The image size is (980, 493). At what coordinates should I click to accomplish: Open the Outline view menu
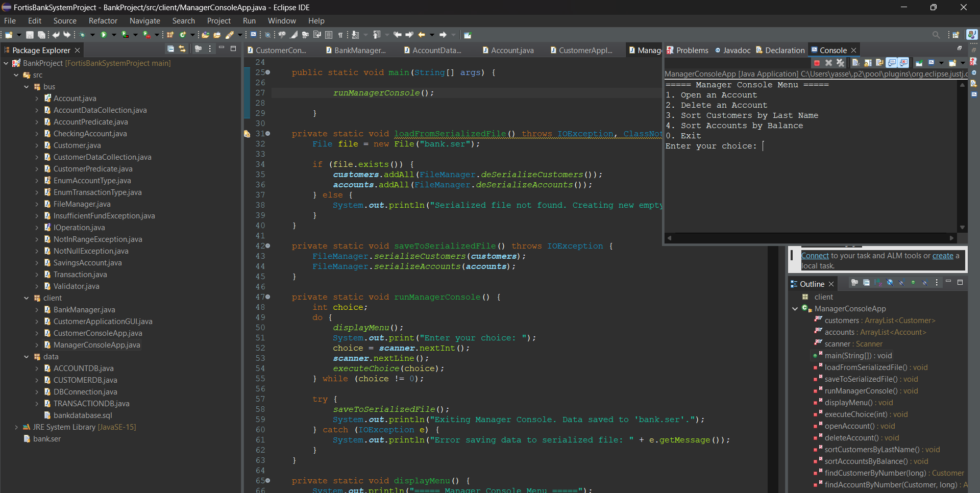pos(937,282)
